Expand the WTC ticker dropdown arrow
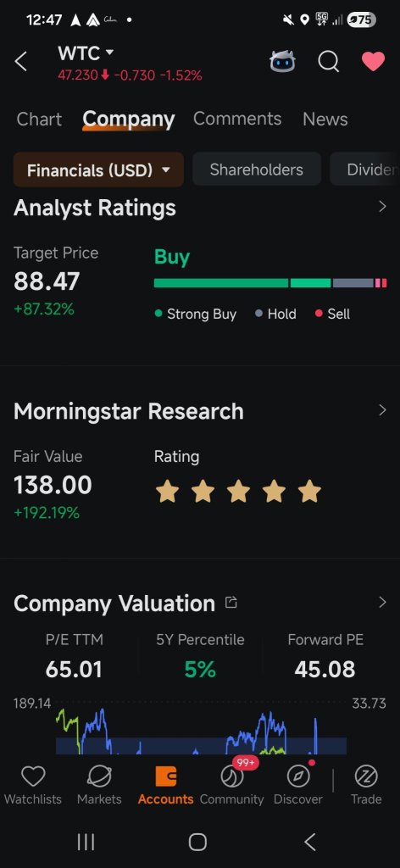Screen dimensions: 400x868 tap(109, 53)
